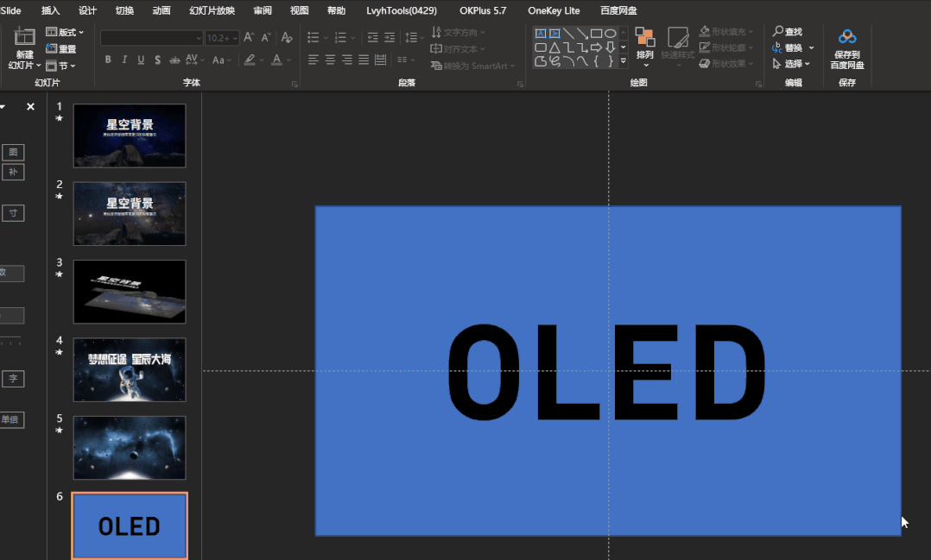The height and width of the screenshot is (560, 931).
Task: Select the oval shape in gallery
Action: click(611, 33)
